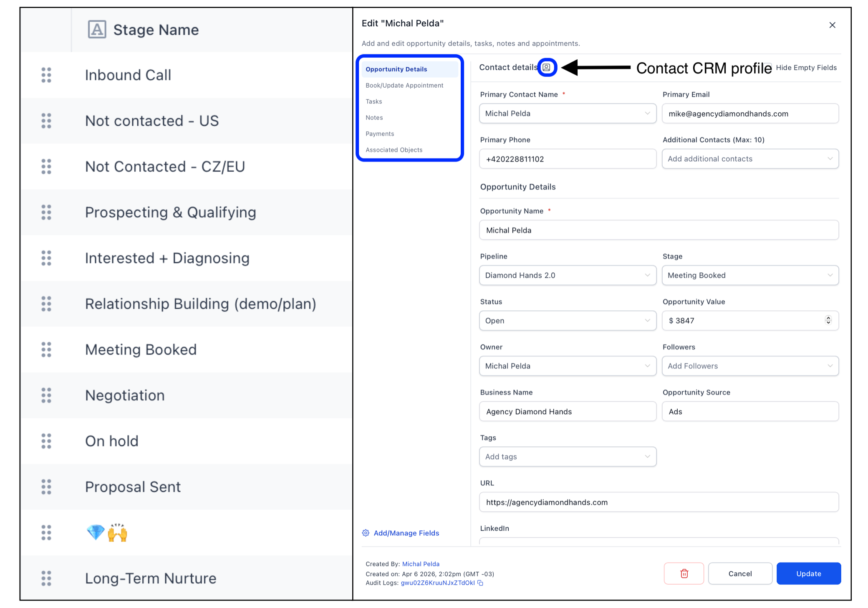Grab the drag handle beside Long-Term Nurture

tap(46, 578)
